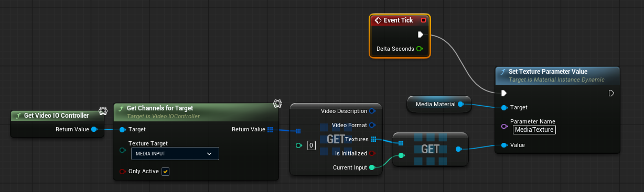Click the Textures array output pin
Viewport: 644px width, 192px height.
click(373, 139)
